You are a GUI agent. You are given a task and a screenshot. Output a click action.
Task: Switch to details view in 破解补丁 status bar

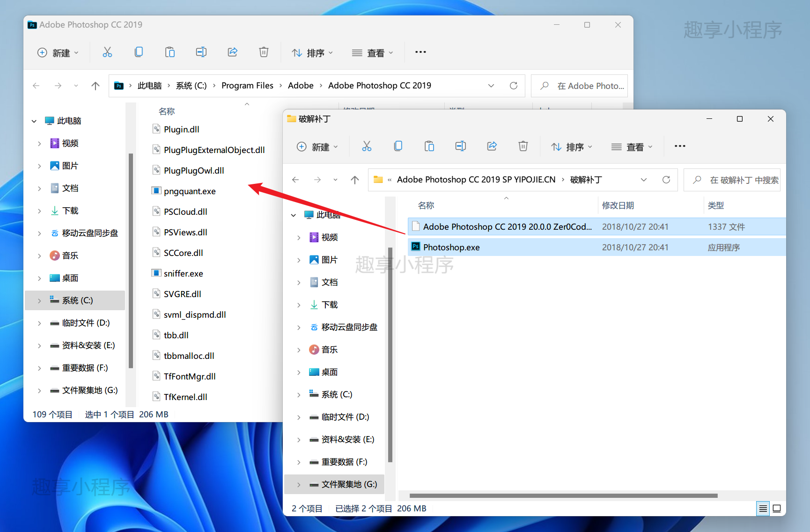763,509
